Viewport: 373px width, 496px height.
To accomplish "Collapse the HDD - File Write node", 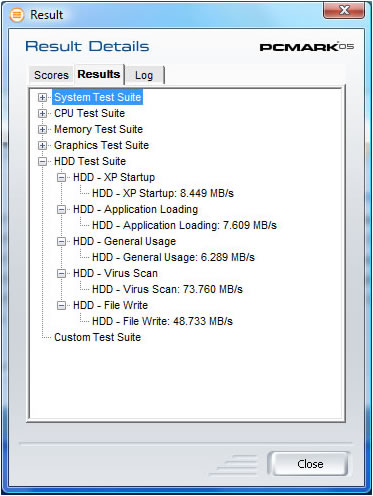I will pos(61,305).
